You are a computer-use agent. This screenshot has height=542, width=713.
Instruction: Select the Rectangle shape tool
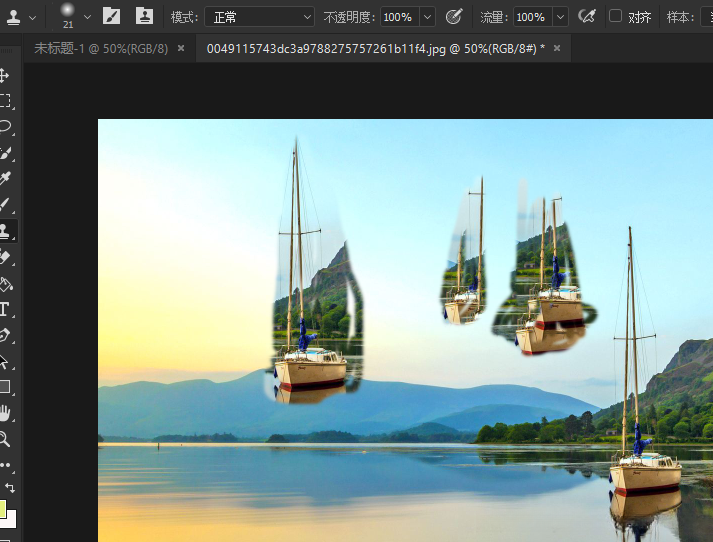click(5, 387)
